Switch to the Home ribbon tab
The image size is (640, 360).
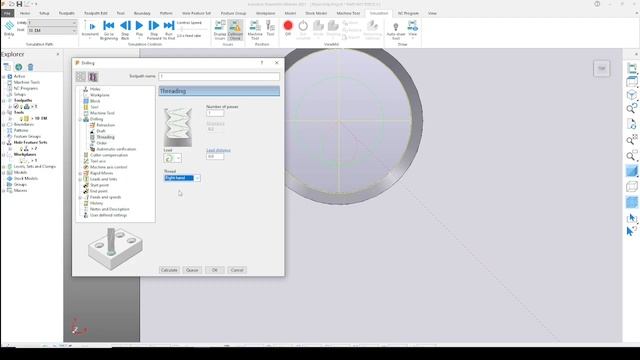25,13
